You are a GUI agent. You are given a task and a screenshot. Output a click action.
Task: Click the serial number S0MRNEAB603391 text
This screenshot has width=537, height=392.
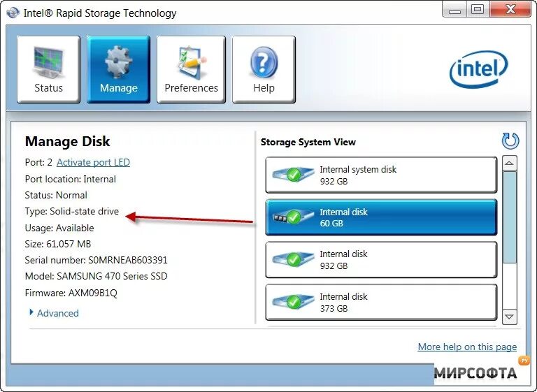coord(128,260)
